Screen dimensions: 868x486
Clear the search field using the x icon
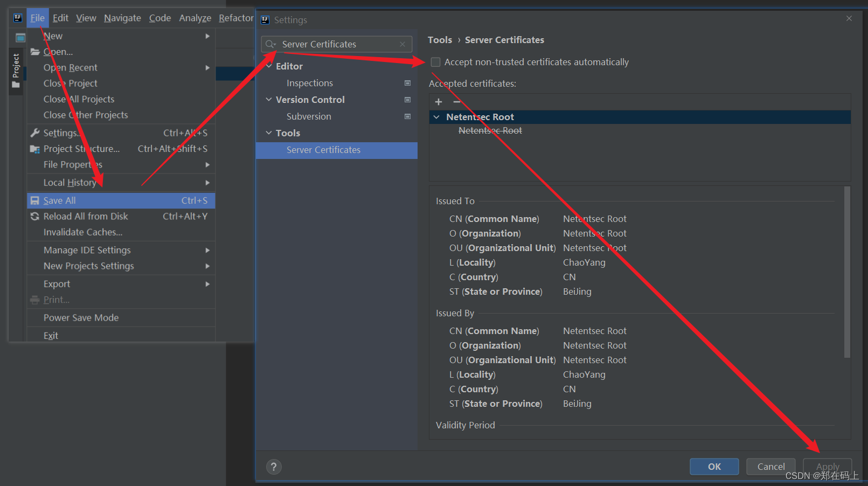[402, 44]
